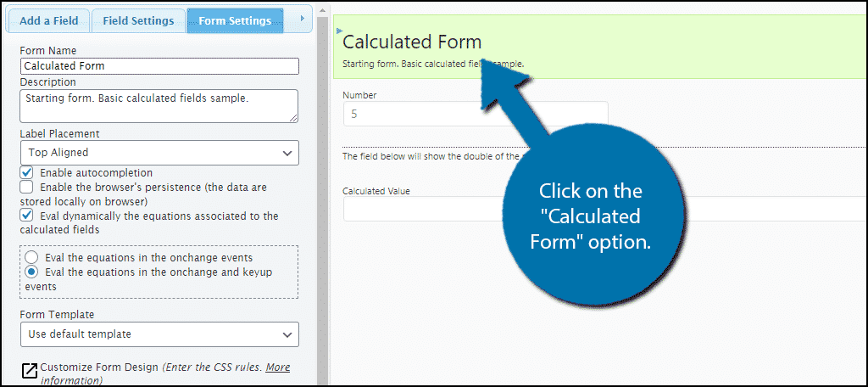868x387 pixels.
Task: Open the Customize Form Design external-link icon
Action: [x=30, y=371]
